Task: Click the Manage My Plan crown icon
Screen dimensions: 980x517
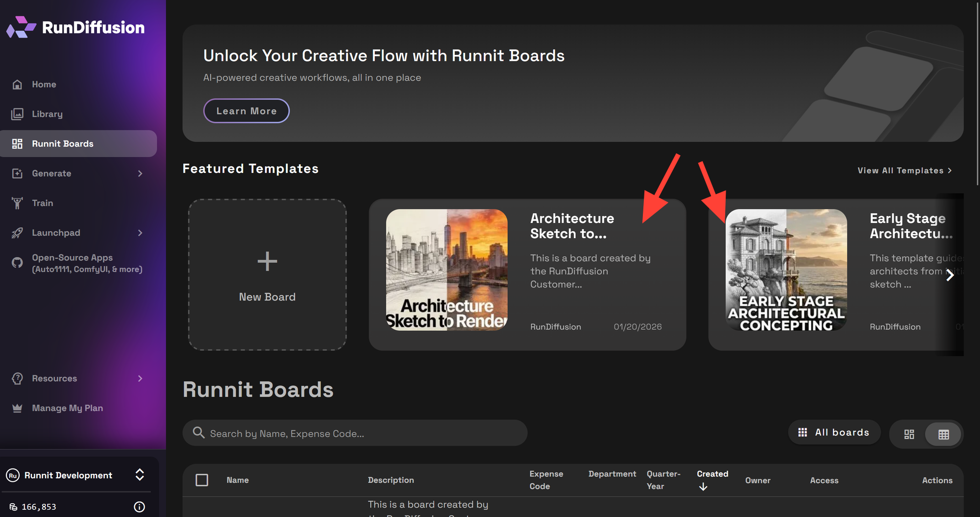Action: (17, 408)
